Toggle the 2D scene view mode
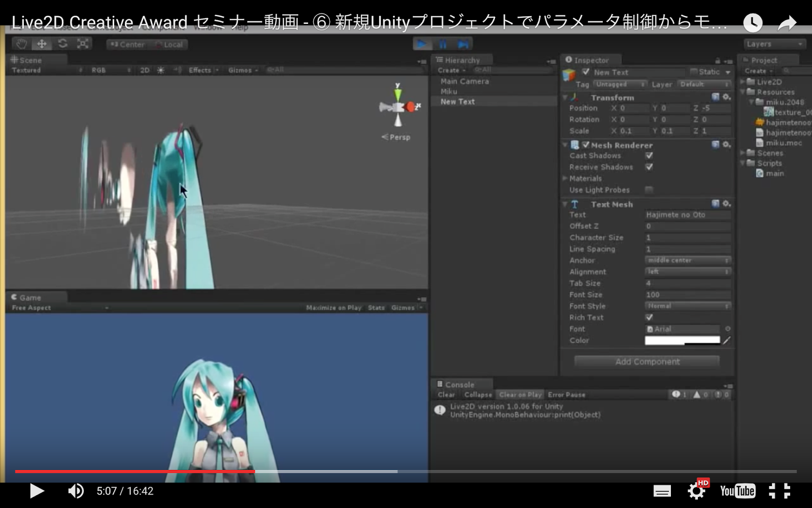812x508 pixels. (x=145, y=70)
